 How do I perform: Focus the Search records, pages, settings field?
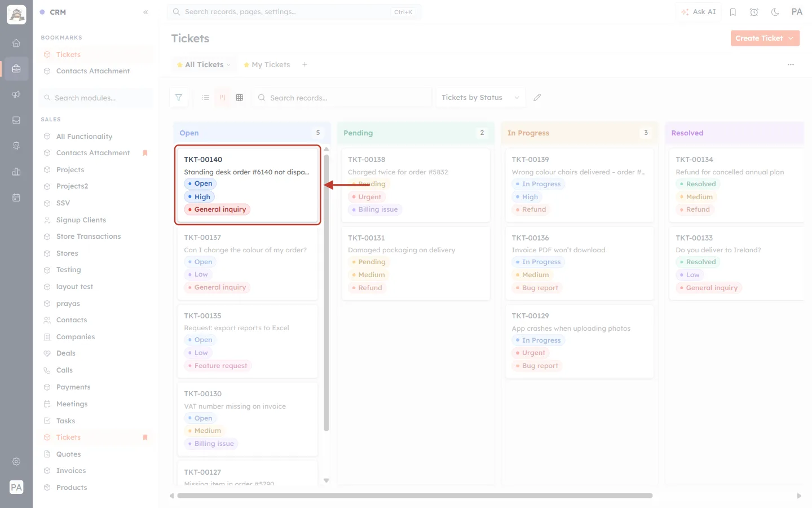pos(293,12)
